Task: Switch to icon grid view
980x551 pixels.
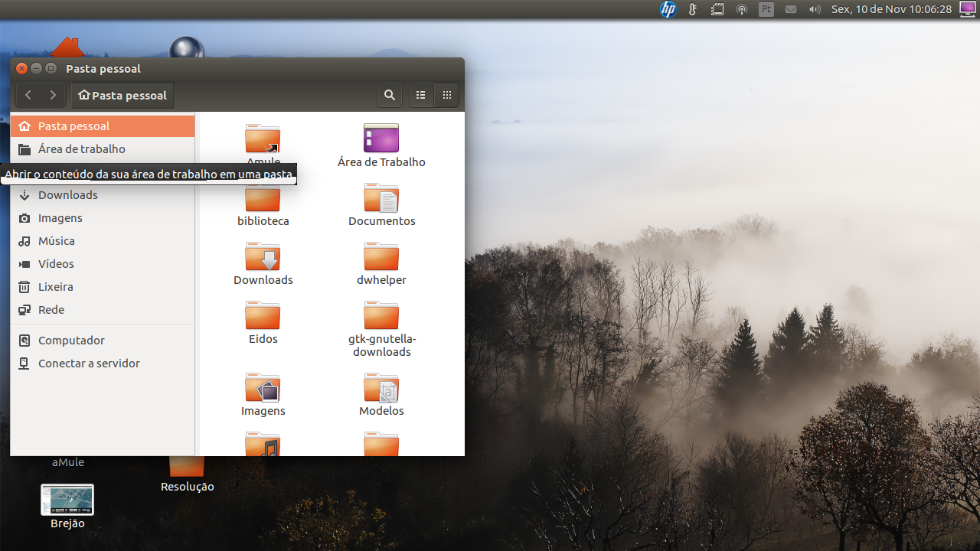Action: click(x=447, y=95)
